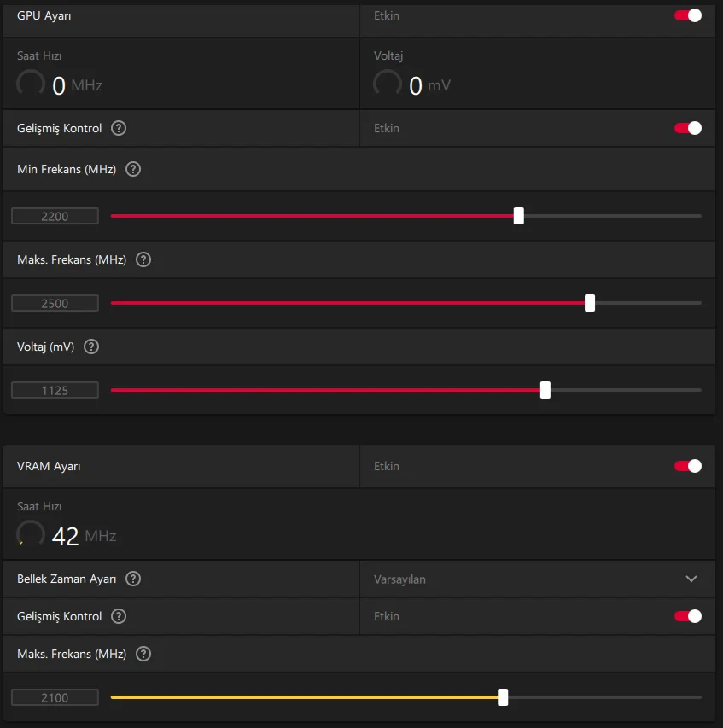This screenshot has height=728, width=723.
Task: Toggle off GPU Gelişmiş Kontrol switch
Action: [688, 128]
